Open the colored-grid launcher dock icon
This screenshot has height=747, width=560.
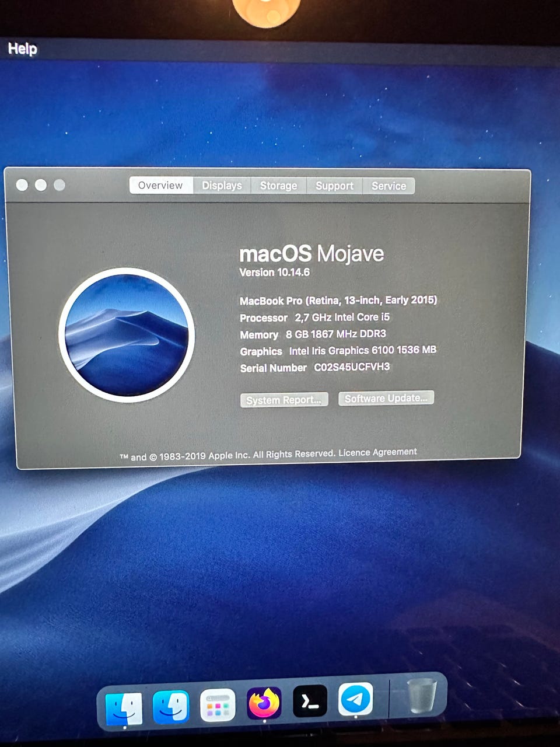[218, 705]
